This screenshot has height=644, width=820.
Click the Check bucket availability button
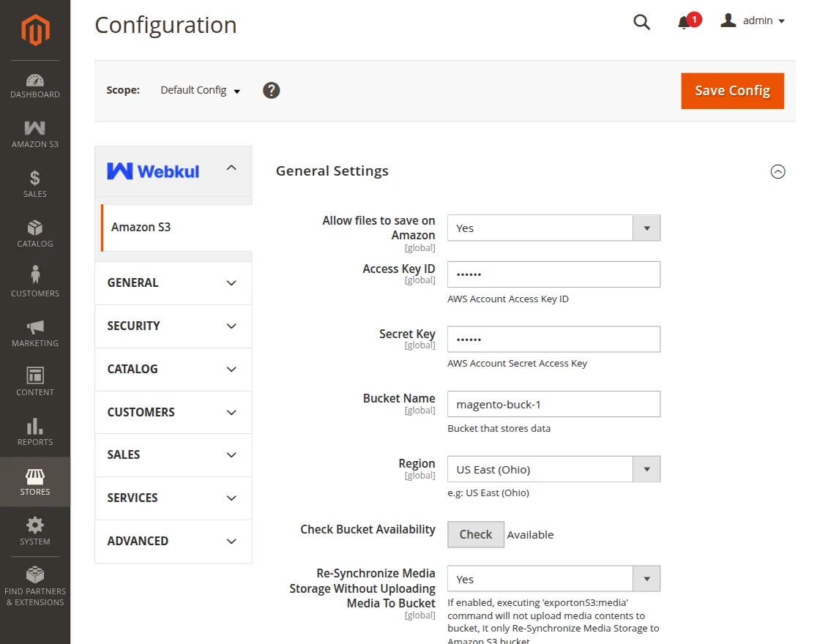475,535
